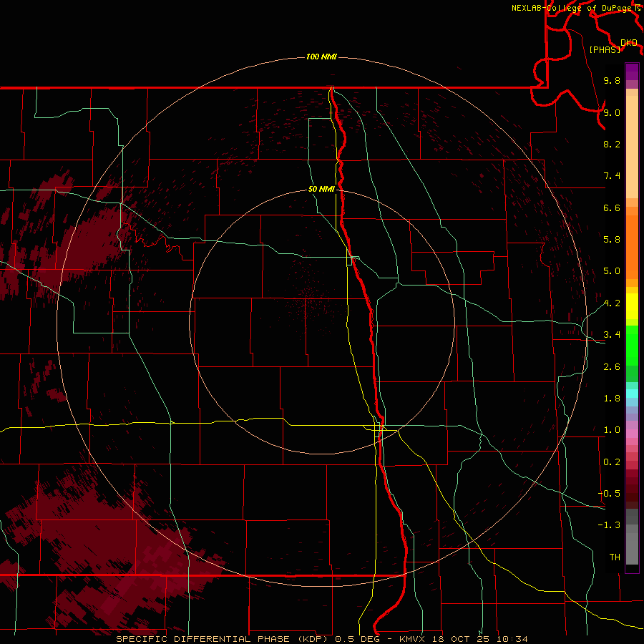Image resolution: width=644 pixels, height=644 pixels.
Task: Click the TH threshold label on the legend
Action: point(615,557)
